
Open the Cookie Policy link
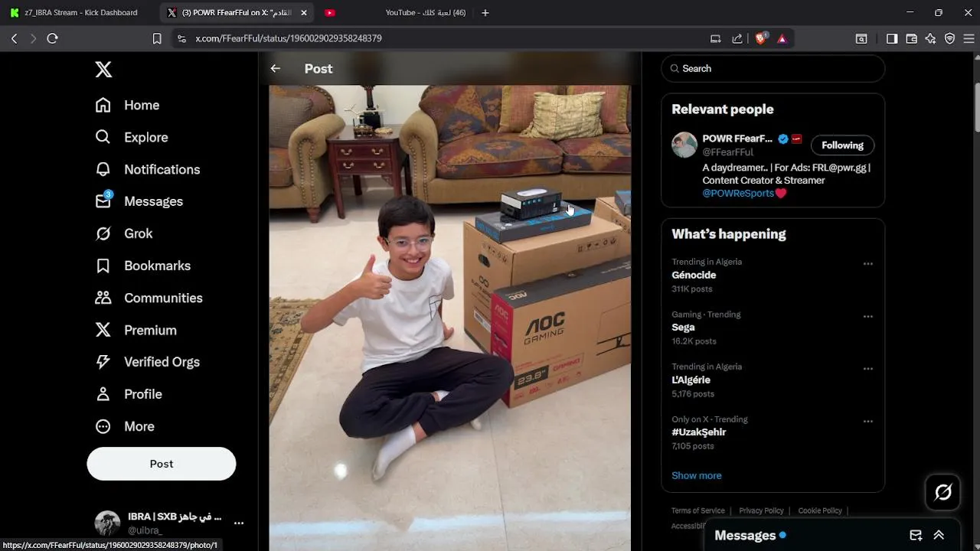pyautogui.click(x=820, y=510)
